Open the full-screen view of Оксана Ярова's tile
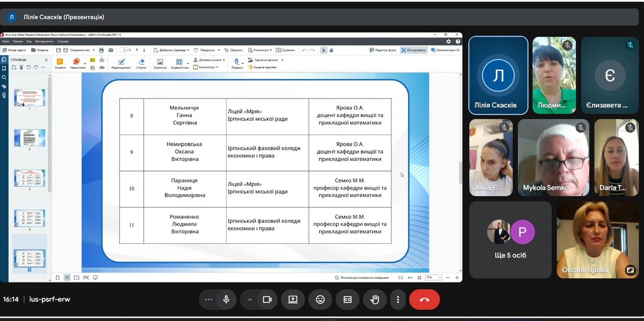The image size is (644, 321). pos(630,270)
